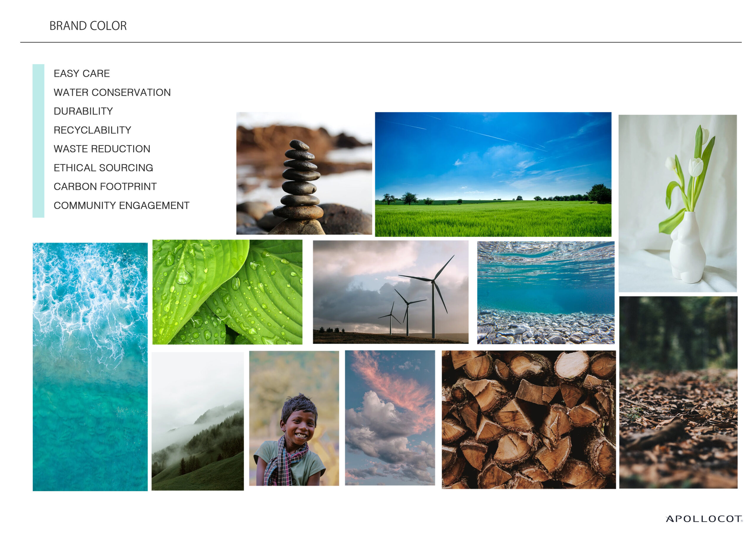756x534 pixels.
Task: Click the CARBON FOOTPRINT label
Action: point(105,186)
